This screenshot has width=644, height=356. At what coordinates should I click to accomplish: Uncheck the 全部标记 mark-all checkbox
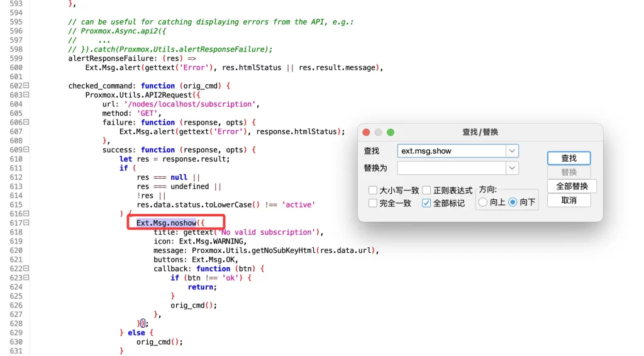[x=426, y=203]
